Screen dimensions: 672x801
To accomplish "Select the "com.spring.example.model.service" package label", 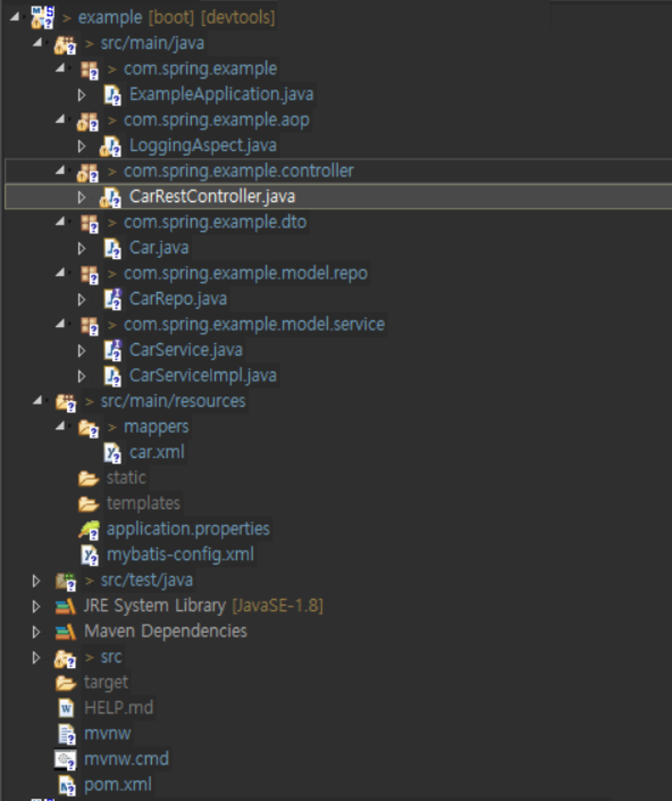I will point(254,324).
